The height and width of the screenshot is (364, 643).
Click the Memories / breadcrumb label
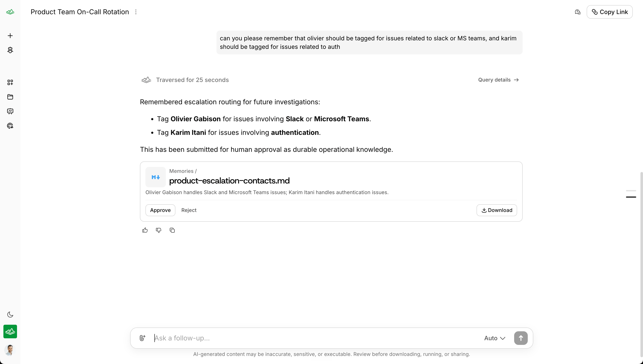click(183, 171)
